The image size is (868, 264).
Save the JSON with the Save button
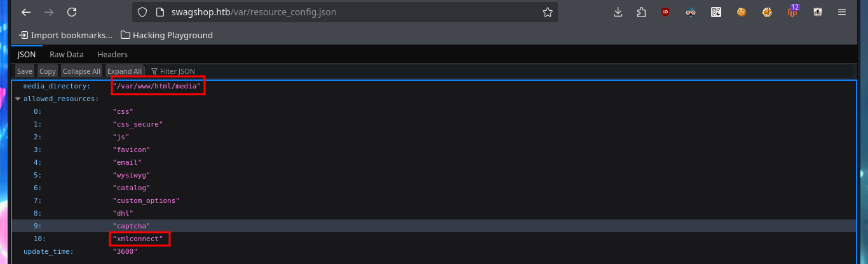[25, 71]
